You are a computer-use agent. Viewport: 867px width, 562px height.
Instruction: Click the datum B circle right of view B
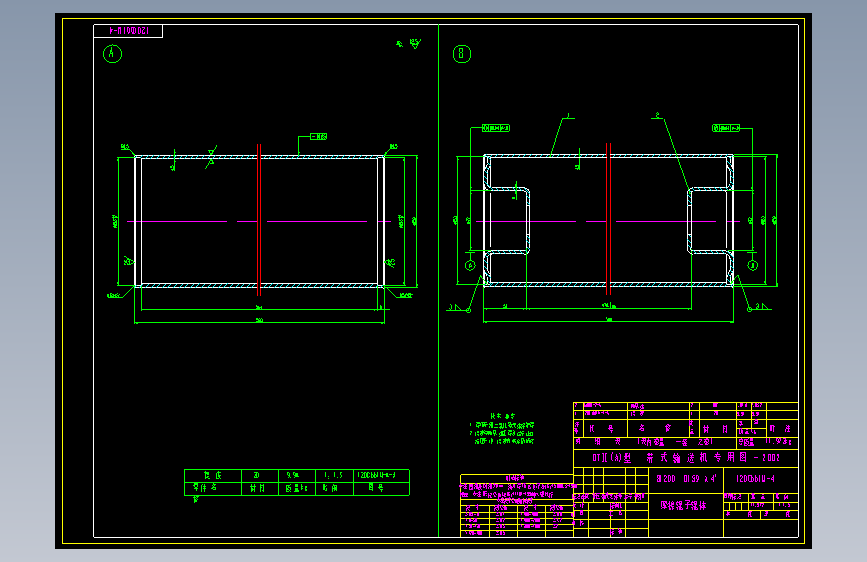coord(753,266)
